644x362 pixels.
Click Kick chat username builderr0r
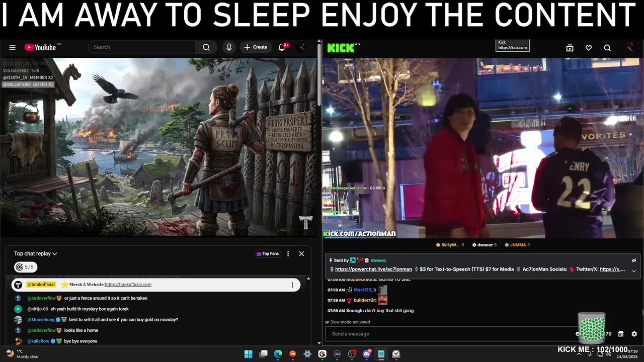[x=365, y=300]
